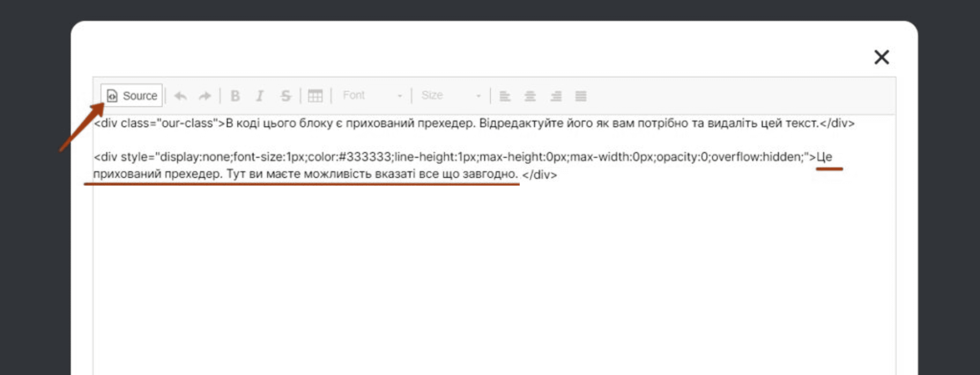
Task: Apply italic formatting with the I icon
Action: (260, 96)
